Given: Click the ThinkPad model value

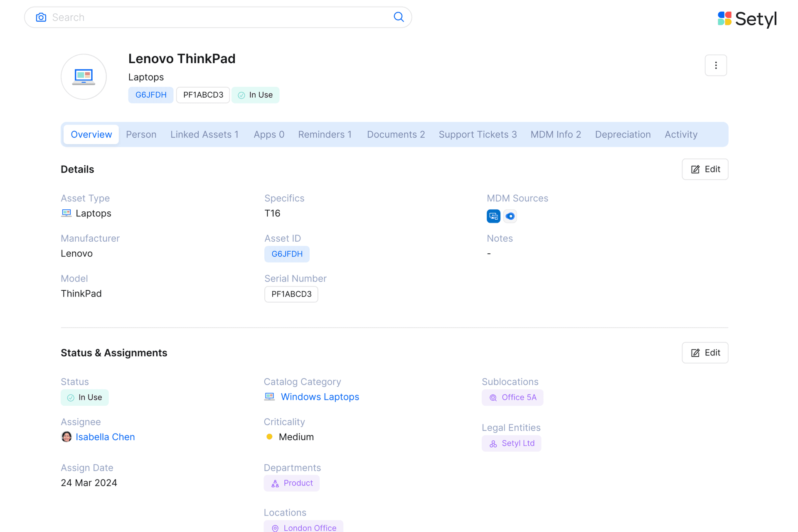Looking at the screenshot, I should click(x=81, y=294).
